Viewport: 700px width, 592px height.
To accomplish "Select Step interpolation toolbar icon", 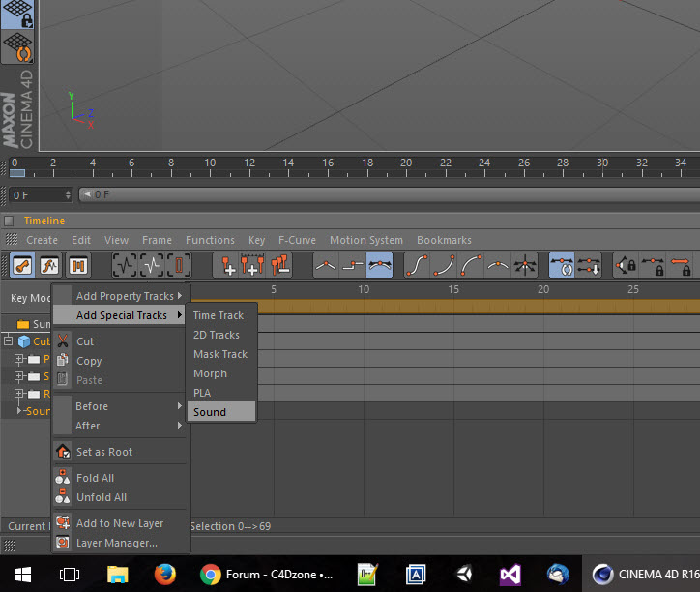I will point(353,265).
